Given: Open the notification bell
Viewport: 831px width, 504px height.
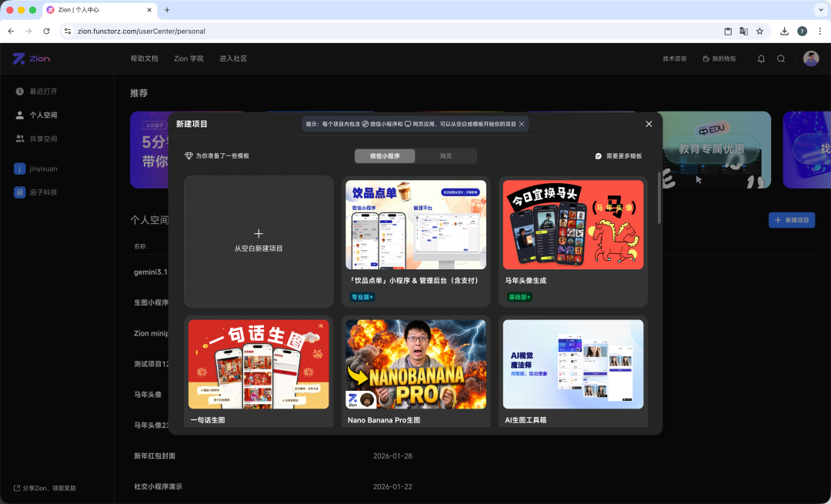Looking at the screenshot, I should (761, 58).
